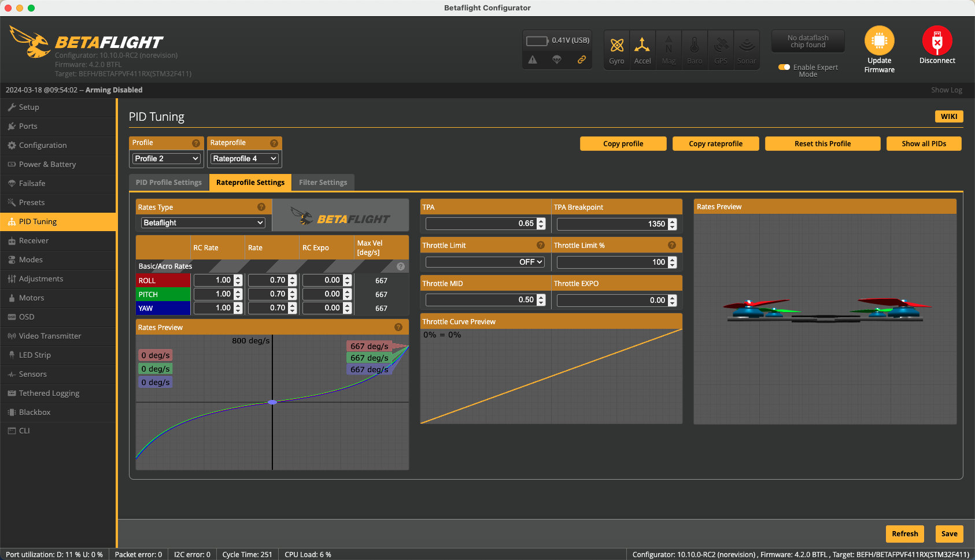The height and width of the screenshot is (560, 975).
Task: Switch to Rateprofile Settings tab
Action: pyautogui.click(x=250, y=182)
